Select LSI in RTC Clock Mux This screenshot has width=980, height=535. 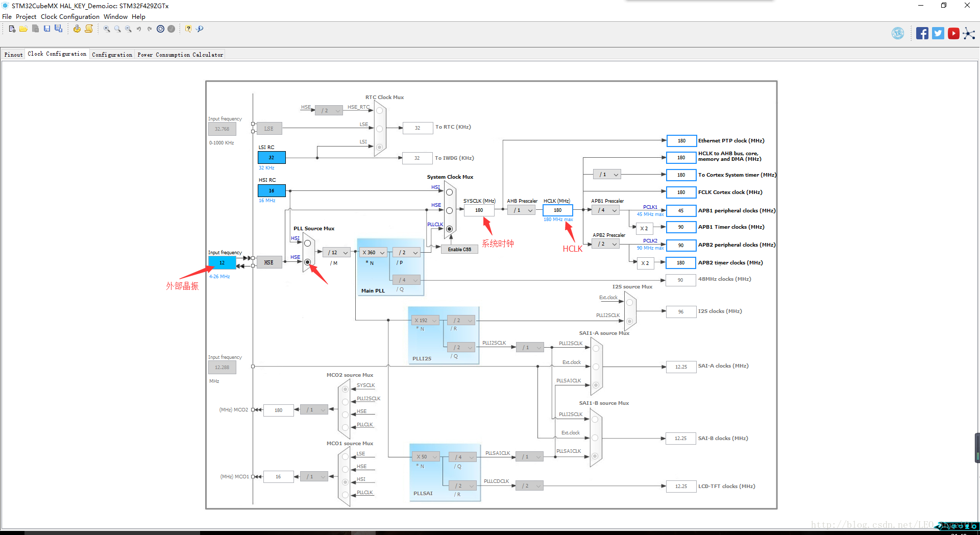(x=379, y=147)
